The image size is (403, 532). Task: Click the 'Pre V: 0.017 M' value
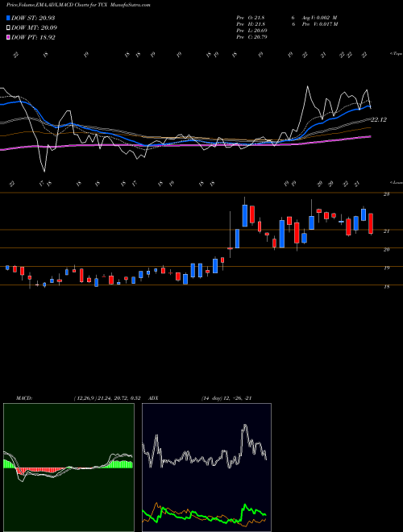319,24
